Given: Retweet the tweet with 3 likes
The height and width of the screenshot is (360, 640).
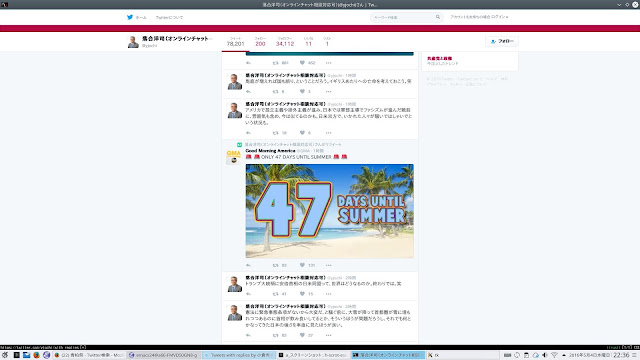Looking at the screenshot, I should pos(276,91).
